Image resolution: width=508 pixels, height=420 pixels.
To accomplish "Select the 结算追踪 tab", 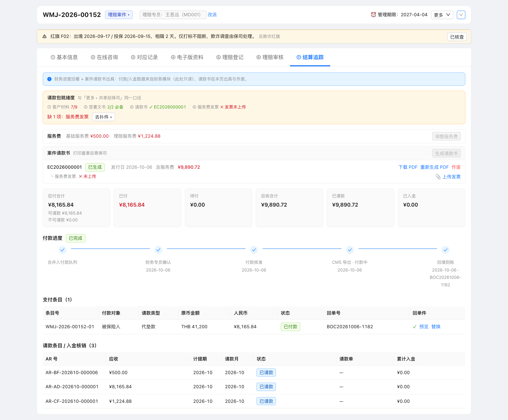I will [310, 57].
